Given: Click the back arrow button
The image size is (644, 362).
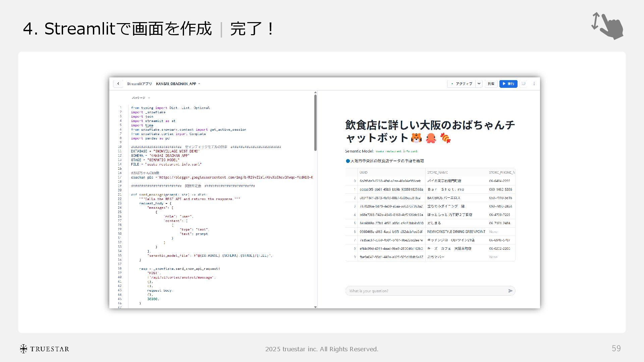Looking at the screenshot, I should [x=118, y=84].
